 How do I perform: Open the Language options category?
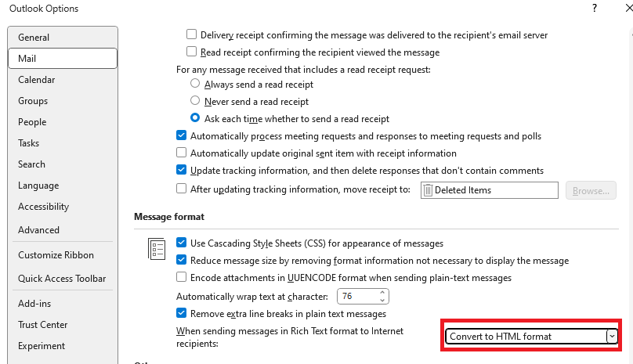63,186
